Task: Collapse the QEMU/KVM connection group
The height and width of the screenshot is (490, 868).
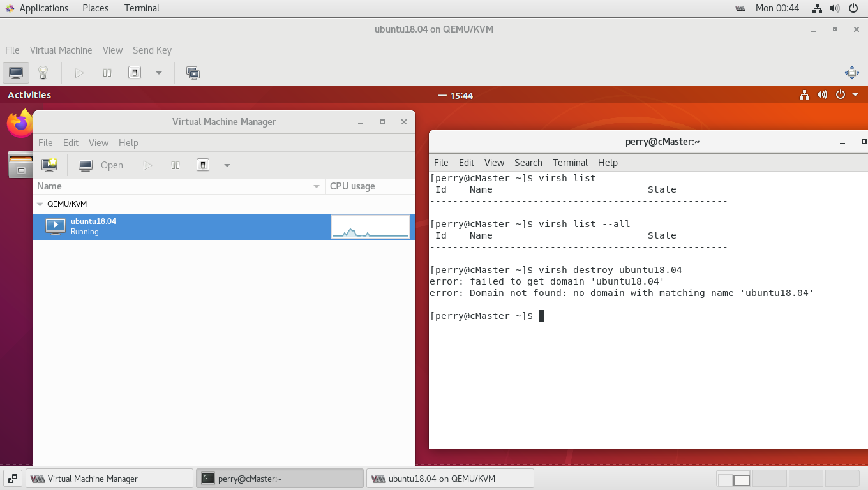Action: tap(38, 204)
